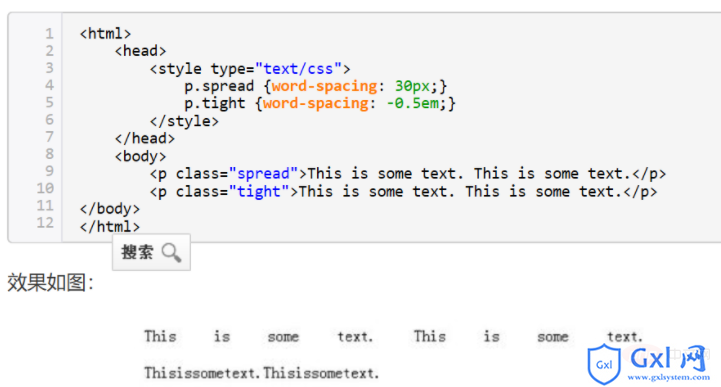Click the opening <html> tag text
The height and width of the screenshot is (387, 721).
click(x=105, y=34)
